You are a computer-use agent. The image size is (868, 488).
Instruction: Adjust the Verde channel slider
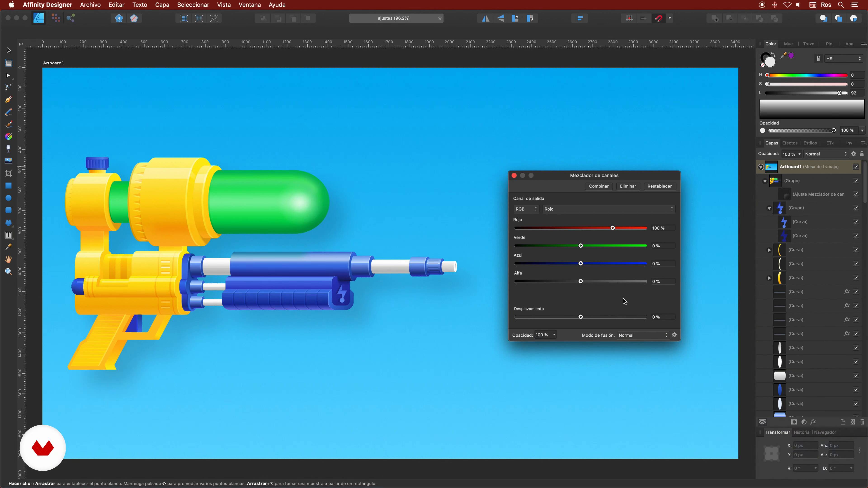coord(580,246)
